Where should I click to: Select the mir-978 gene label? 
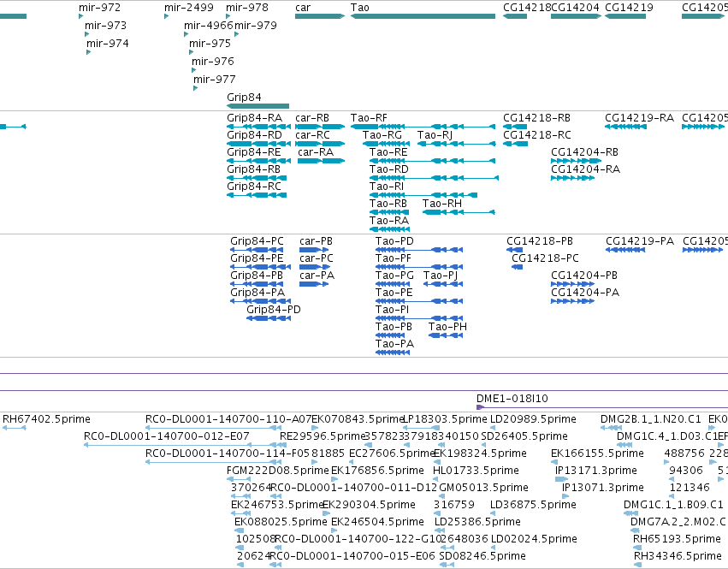tap(247, 8)
